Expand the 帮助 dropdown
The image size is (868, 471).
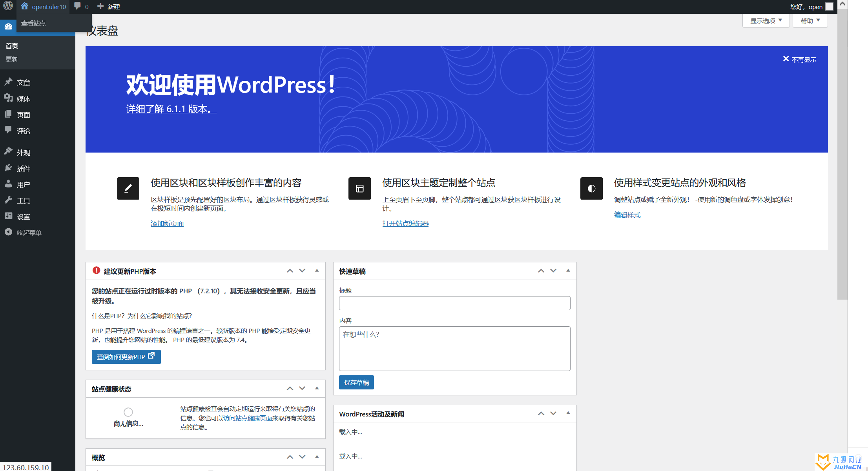coord(810,21)
